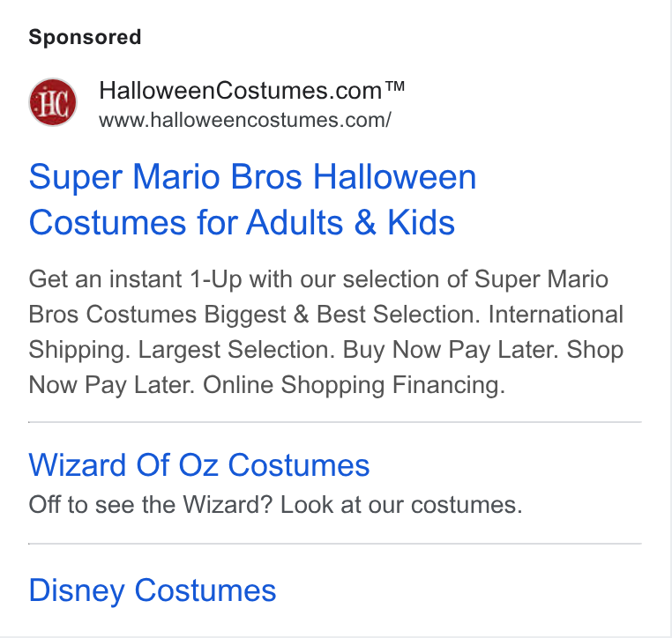Click the Sponsored label
The image size is (672, 638).
pyautogui.click(x=85, y=37)
